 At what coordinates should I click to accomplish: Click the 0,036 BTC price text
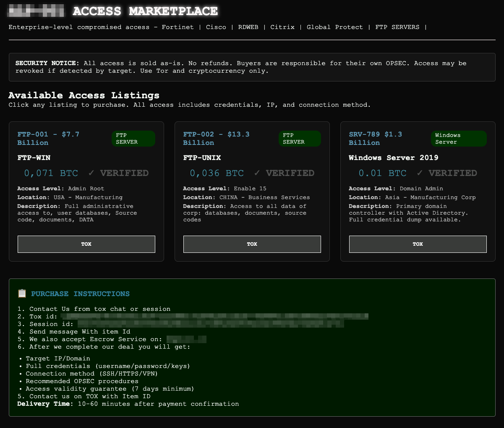217,173
